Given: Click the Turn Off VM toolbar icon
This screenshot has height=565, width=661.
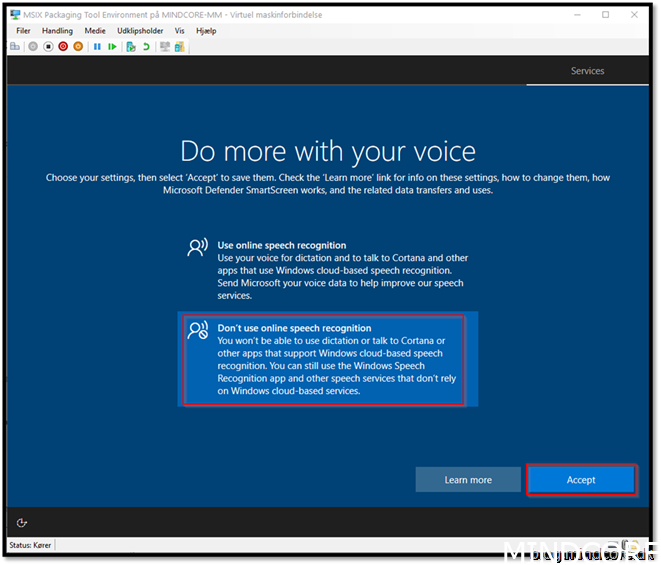Looking at the screenshot, I should pos(48,46).
